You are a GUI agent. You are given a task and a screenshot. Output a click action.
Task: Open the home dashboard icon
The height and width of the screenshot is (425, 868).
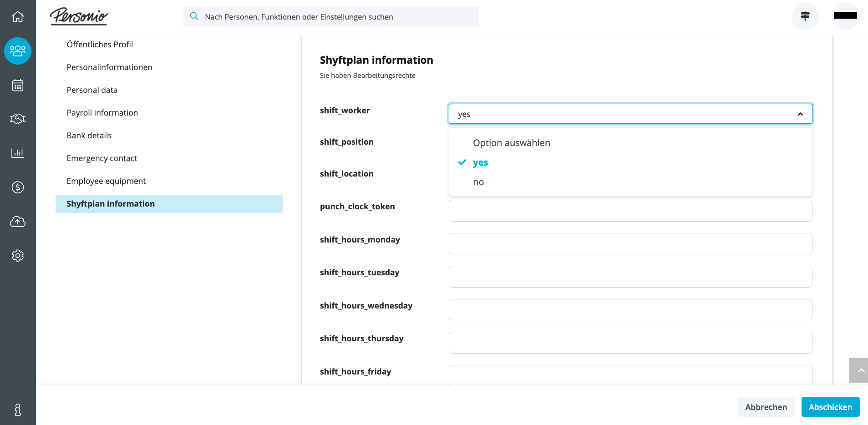coord(18,17)
